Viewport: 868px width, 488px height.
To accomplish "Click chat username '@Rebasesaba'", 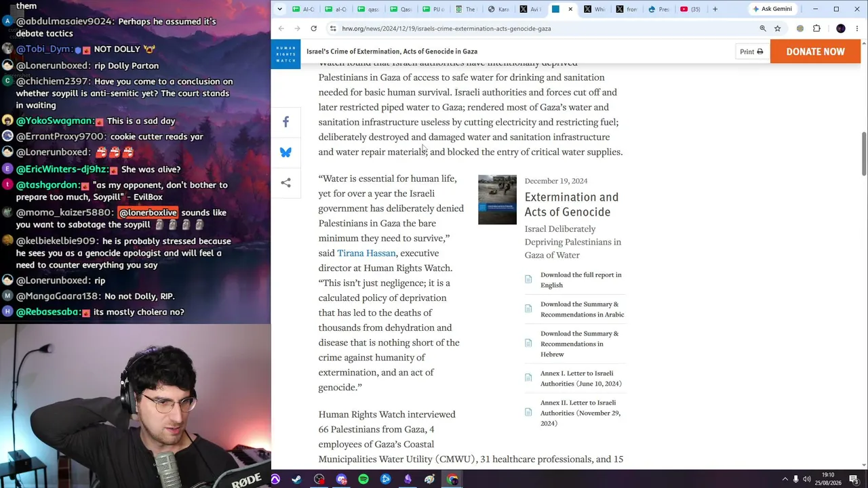I will pos(48,312).
